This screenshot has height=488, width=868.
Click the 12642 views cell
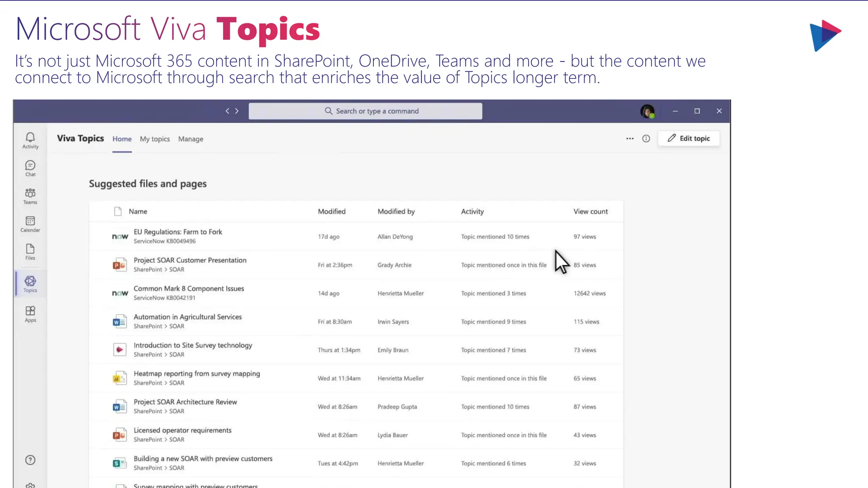(590, 294)
